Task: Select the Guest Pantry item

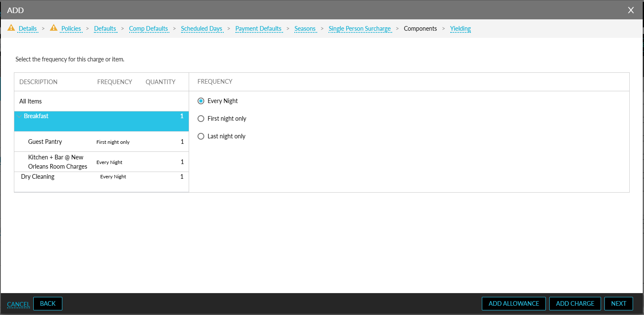Action: (45, 142)
